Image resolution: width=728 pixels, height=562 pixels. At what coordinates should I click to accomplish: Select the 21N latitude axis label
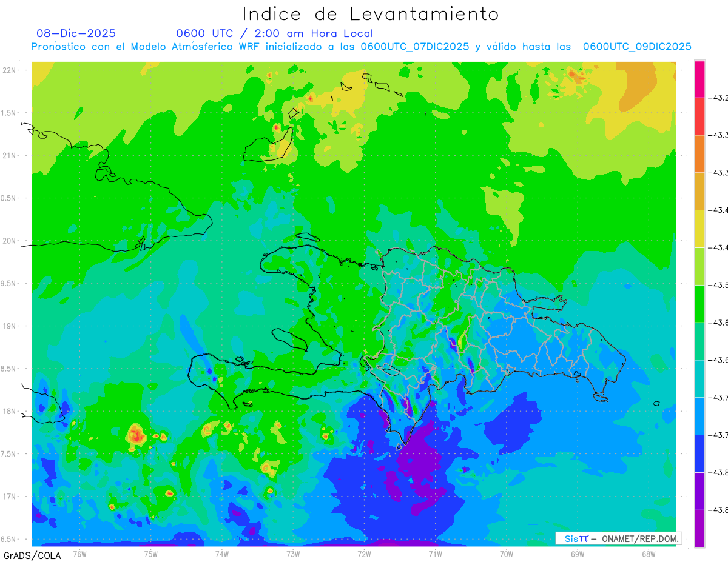(10, 155)
